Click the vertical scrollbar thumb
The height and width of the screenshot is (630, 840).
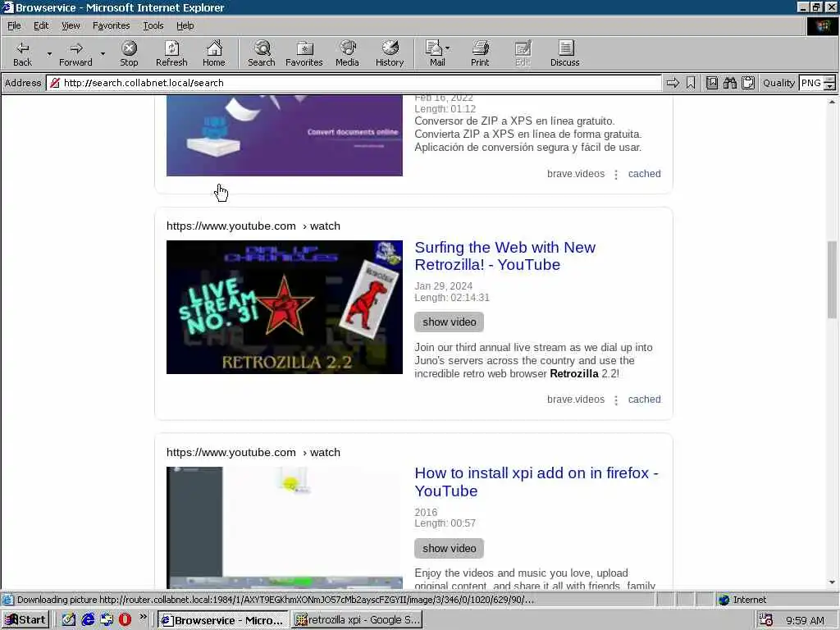[x=832, y=279]
